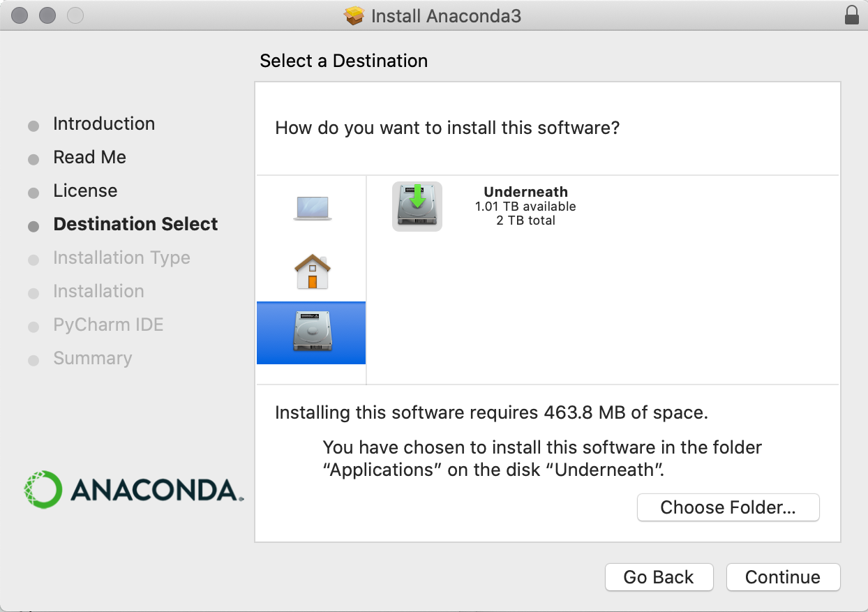Click the package box icon in title
Viewport: 868px width, 612px height.
click(354, 15)
